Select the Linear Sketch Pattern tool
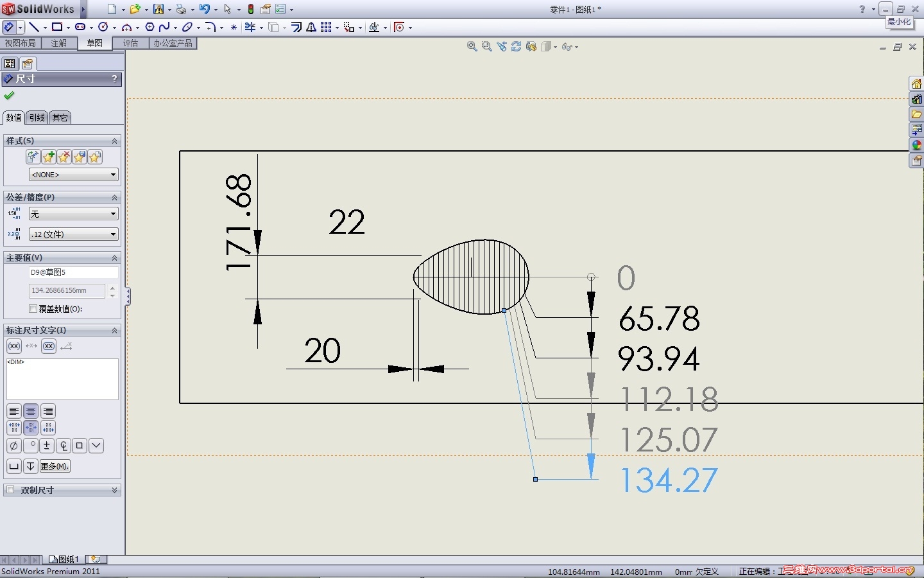The height and width of the screenshot is (578, 924). click(326, 27)
